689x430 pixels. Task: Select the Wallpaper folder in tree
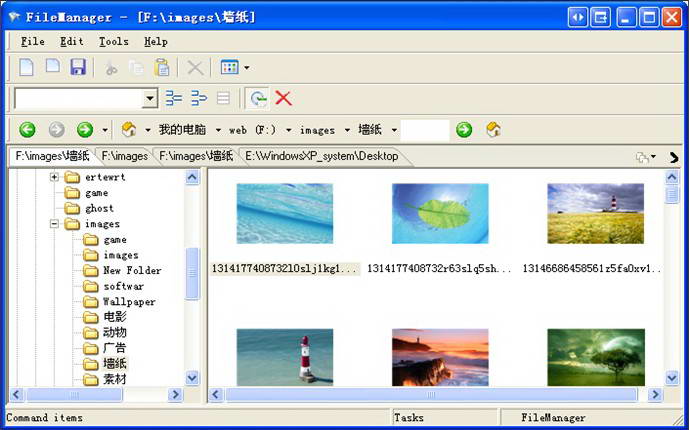click(129, 301)
